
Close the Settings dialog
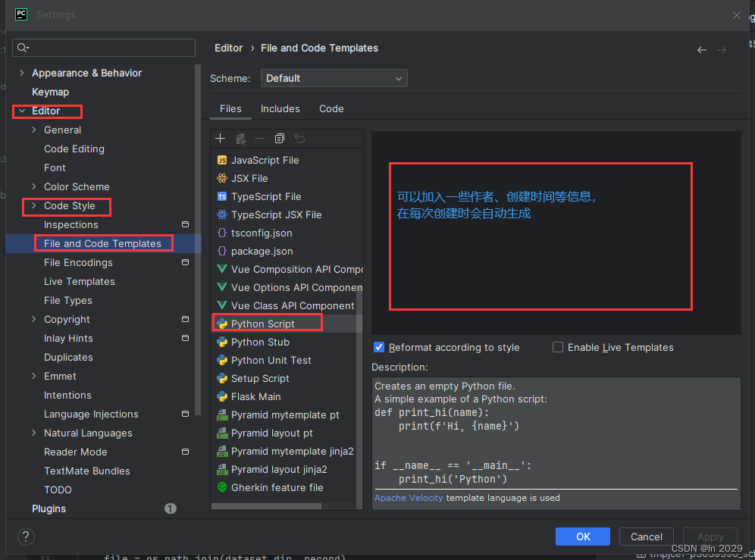pos(737,15)
